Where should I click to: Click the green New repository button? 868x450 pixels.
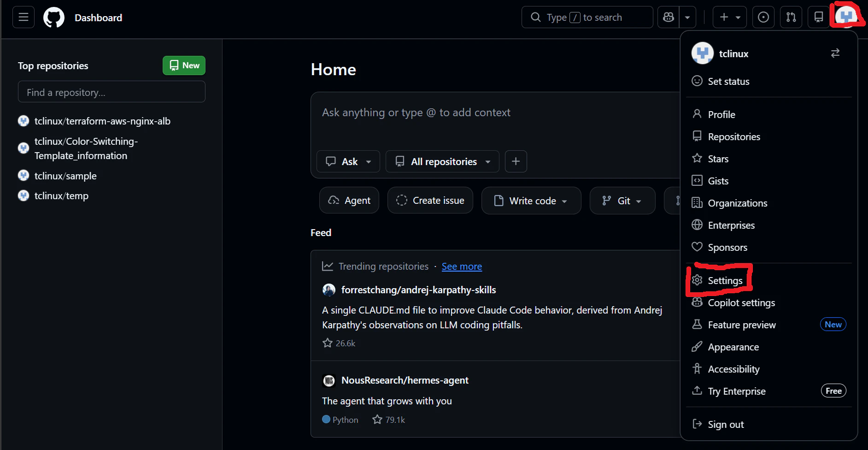coord(184,65)
